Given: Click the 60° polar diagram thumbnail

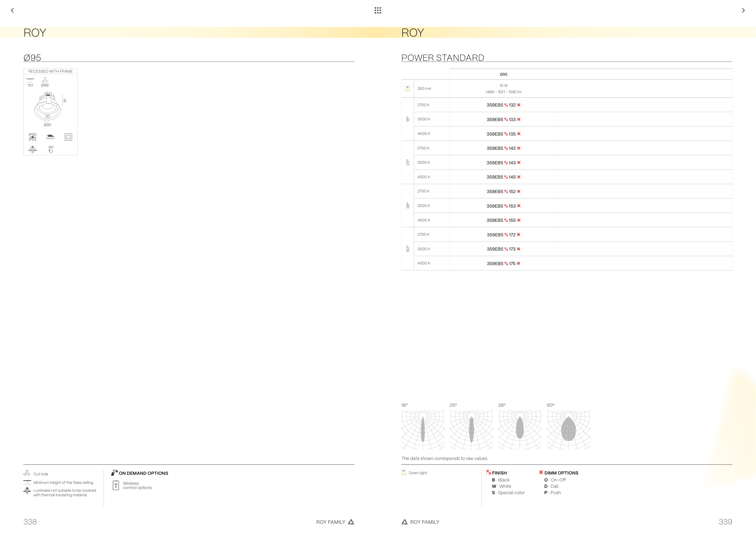Looking at the screenshot, I should click(569, 429).
